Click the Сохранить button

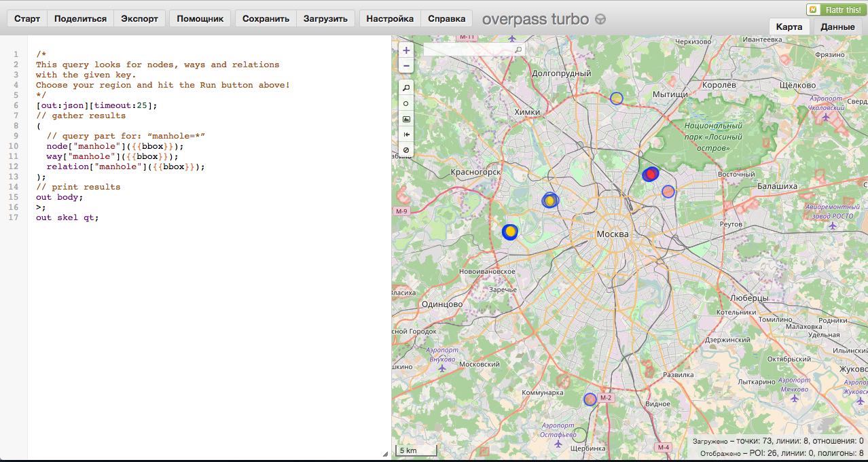tap(266, 18)
